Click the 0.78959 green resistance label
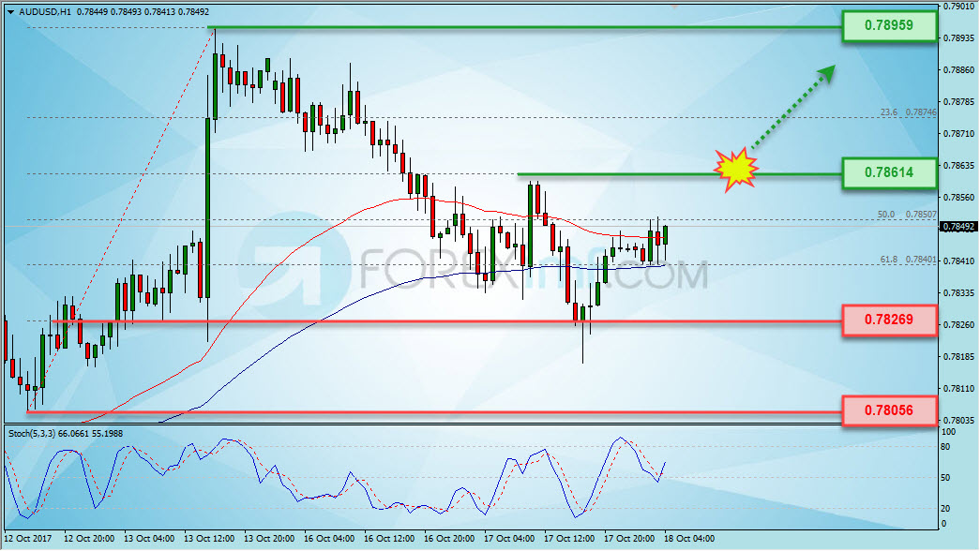This screenshot has width=980, height=551. (889, 25)
